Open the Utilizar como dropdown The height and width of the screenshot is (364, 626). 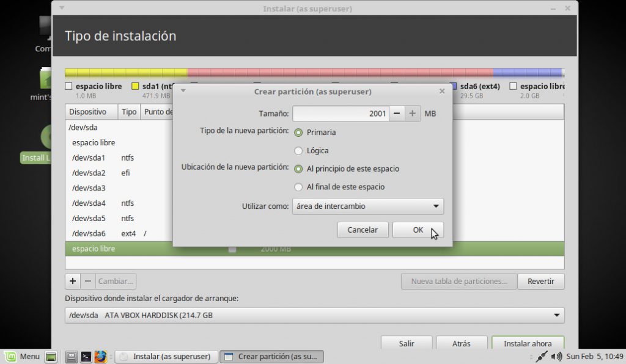[x=368, y=206]
